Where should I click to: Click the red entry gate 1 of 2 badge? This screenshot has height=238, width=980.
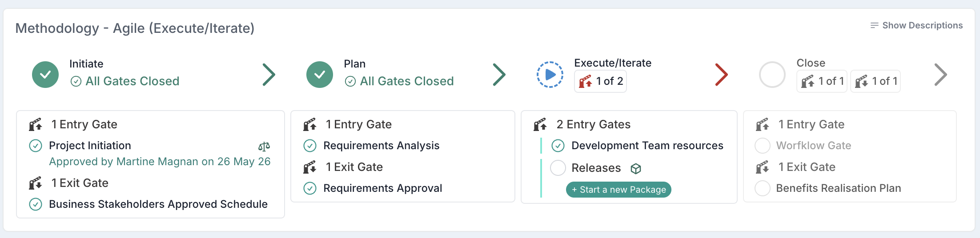pos(601,81)
